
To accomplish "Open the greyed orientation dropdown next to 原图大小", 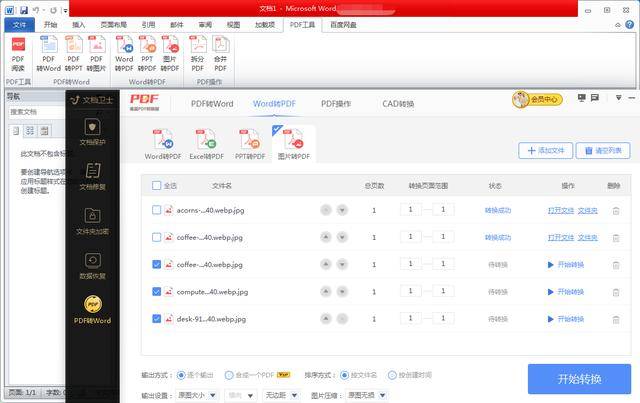I will [240, 395].
